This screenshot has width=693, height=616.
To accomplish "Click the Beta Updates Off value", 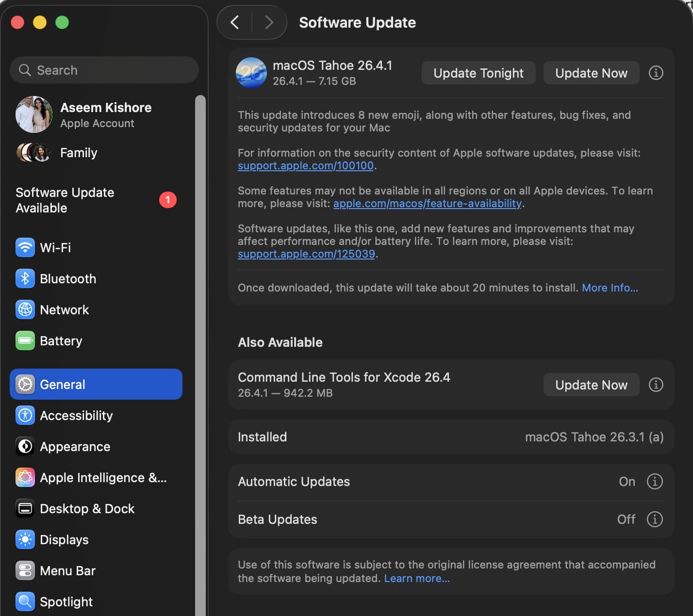I will 626,519.
